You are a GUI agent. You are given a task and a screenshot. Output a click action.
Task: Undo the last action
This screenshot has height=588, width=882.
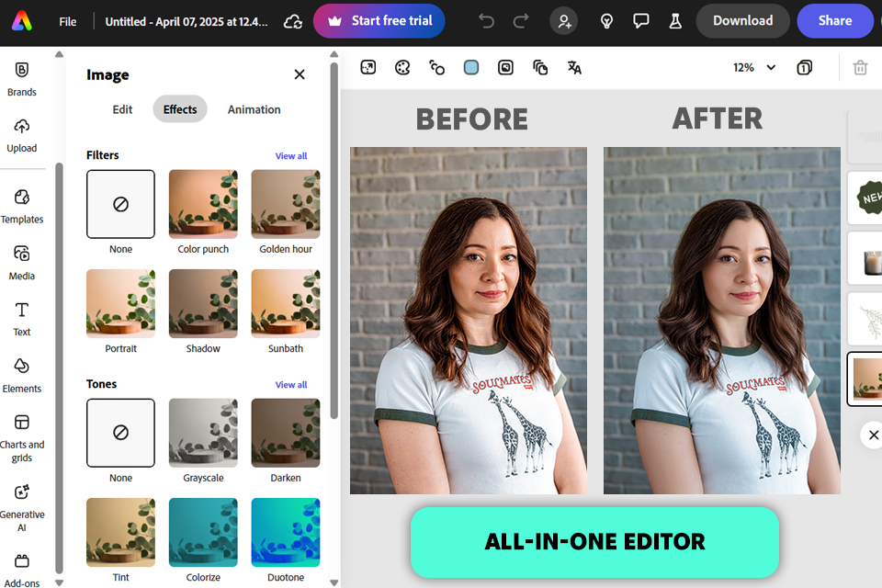(486, 21)
